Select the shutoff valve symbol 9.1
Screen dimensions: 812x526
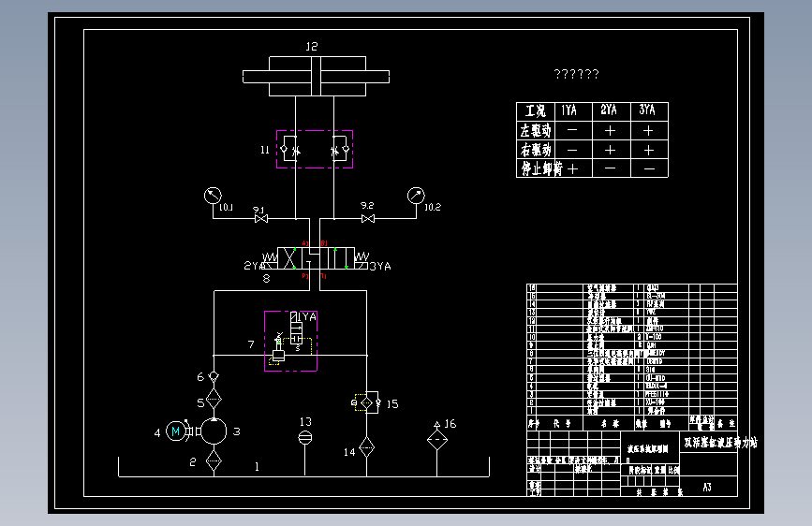[261, 218]
